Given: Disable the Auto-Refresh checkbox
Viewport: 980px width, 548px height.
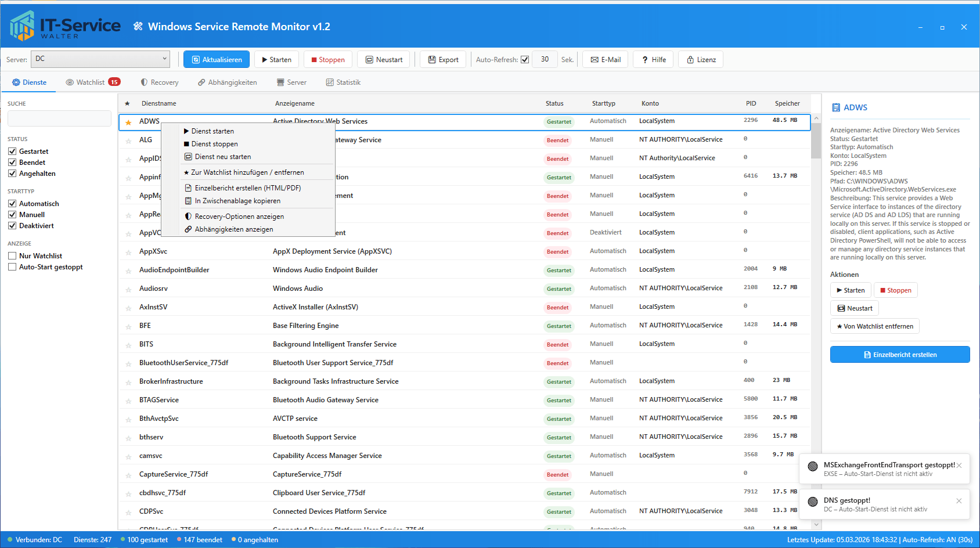Looking at the screenshot, I should point(525,60).
